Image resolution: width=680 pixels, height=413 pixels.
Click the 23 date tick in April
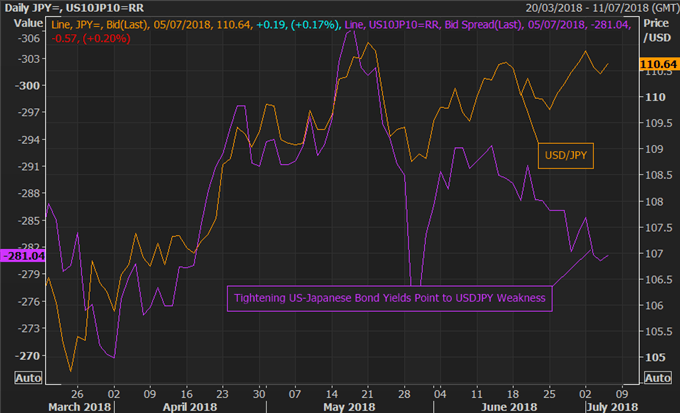[x=222, y=394]
